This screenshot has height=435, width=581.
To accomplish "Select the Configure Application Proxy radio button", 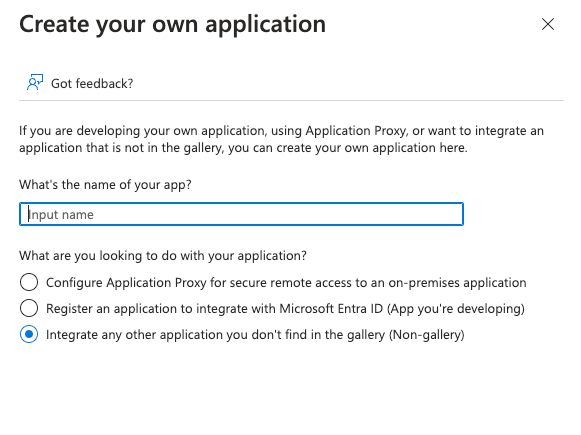I will click(29, 282).
